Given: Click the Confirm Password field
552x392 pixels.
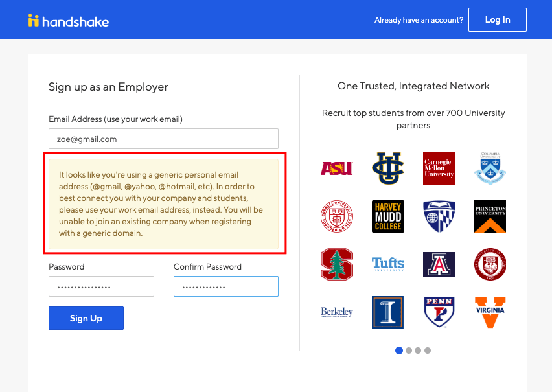Looking at the screenshot, I should 225,286.
